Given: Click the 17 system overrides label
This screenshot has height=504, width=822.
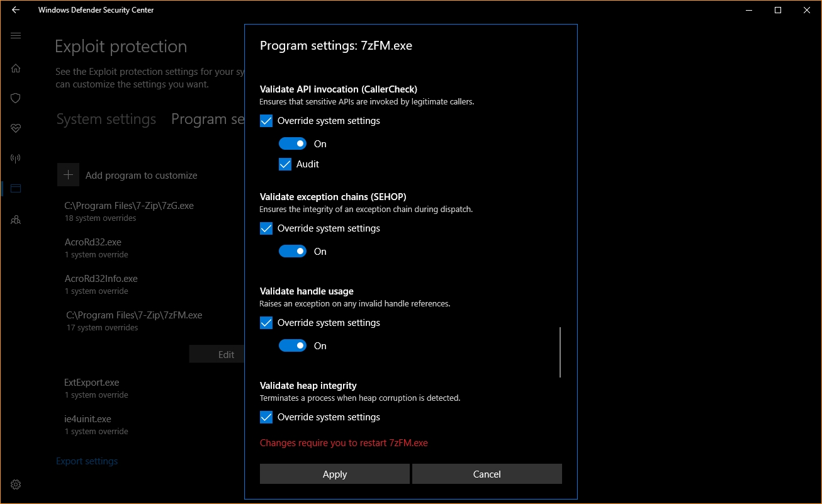Looking at the screenshot, I should click(x=102, y=328).
